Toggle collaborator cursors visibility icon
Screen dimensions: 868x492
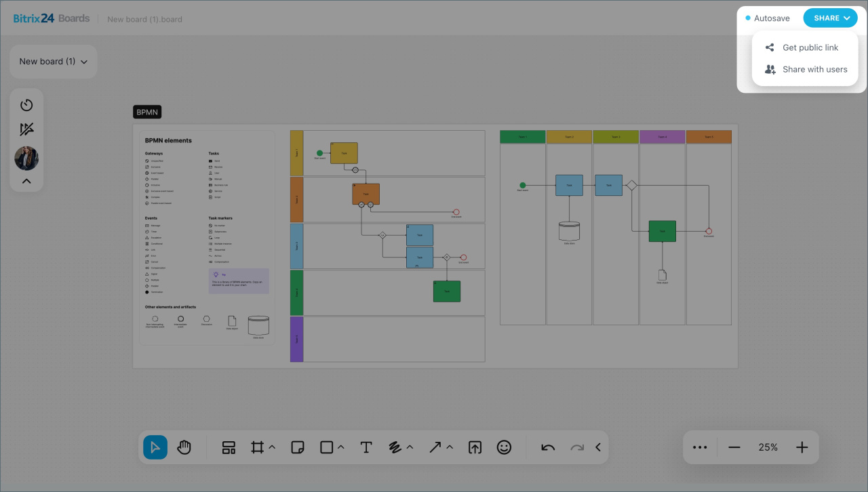coord(26,129)
